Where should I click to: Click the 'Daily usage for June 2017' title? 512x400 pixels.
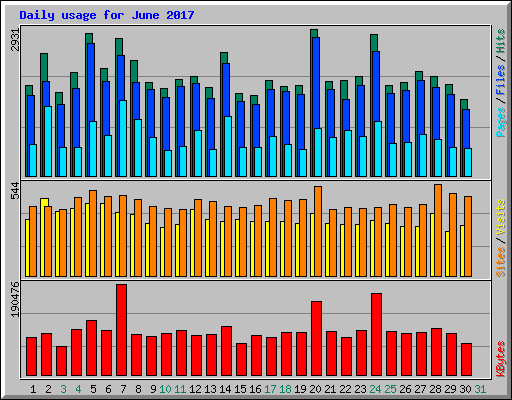pyautogui.click(x=107, y=15)
